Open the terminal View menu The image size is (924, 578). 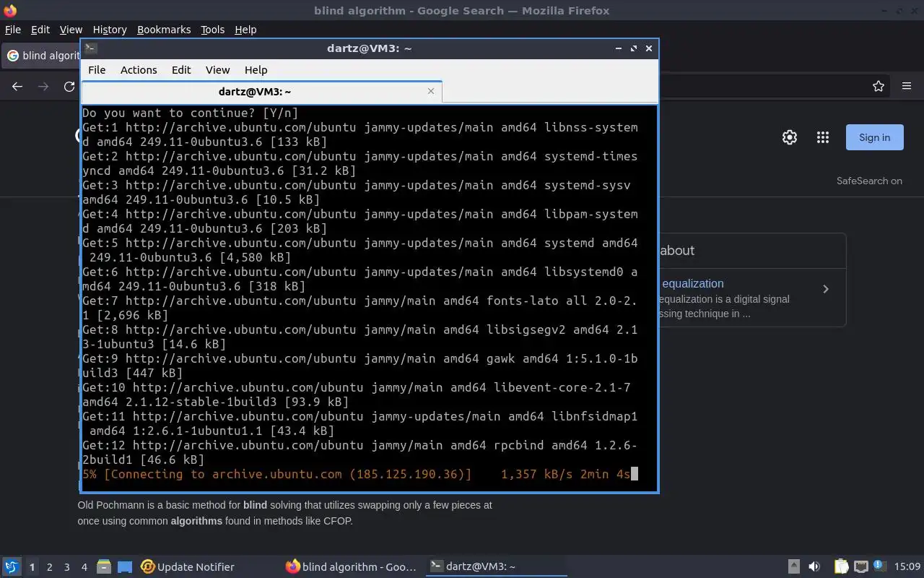(217, 70)
